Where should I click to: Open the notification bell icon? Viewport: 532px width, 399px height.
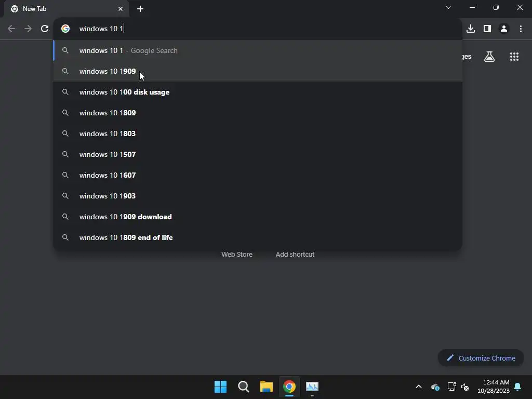[518, 387]
